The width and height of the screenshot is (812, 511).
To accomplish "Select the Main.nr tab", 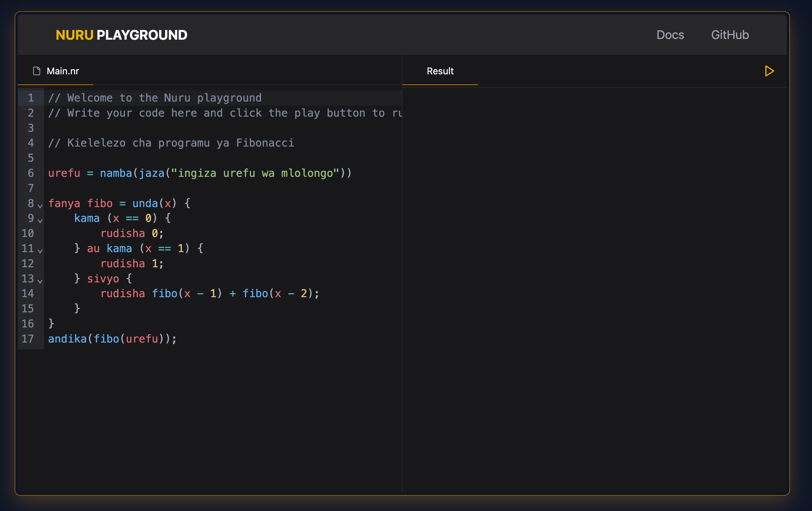I will coord(56,71).
